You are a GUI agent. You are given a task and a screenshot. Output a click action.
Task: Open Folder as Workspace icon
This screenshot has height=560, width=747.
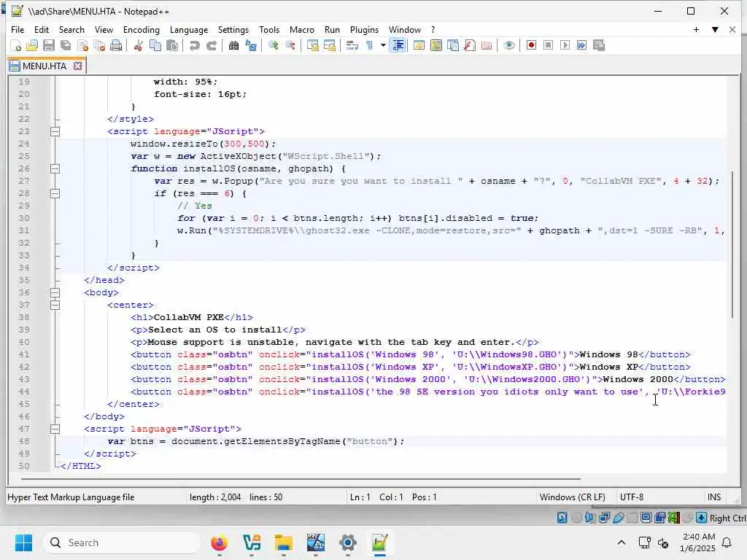[487, 46]
